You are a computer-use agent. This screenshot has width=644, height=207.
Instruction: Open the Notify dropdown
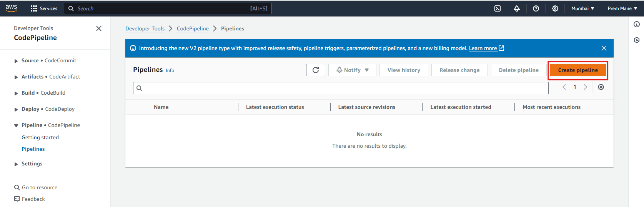point(352,70)
